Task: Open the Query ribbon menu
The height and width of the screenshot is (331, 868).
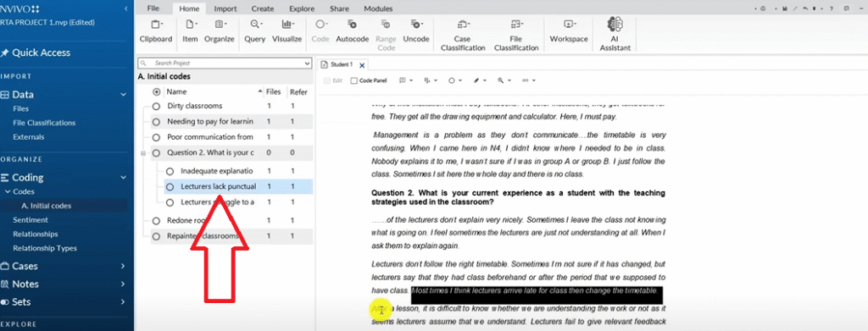Action: pyautogui.click(x=255, y=31)
